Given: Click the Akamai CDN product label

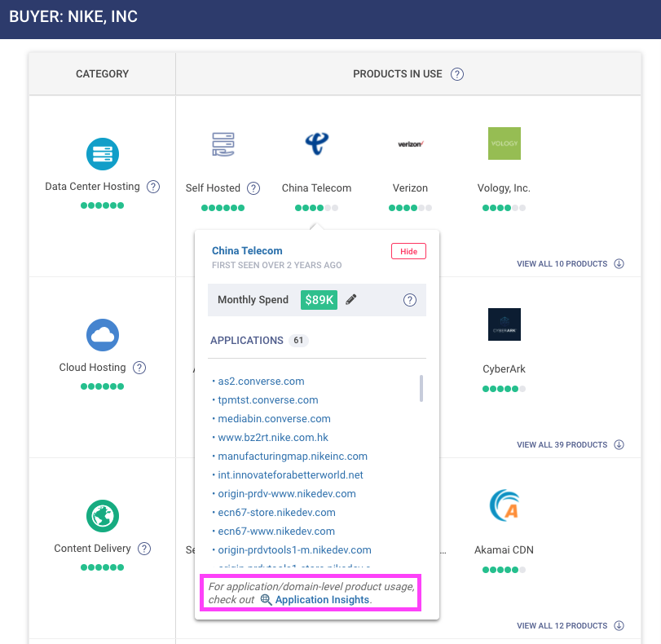Looking at the screenshot, I should click(504, 550).
